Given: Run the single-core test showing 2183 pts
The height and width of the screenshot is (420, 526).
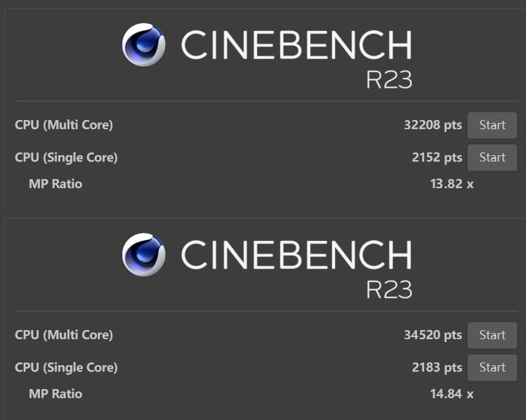Looking at the screenshot, I should point(492,367).
